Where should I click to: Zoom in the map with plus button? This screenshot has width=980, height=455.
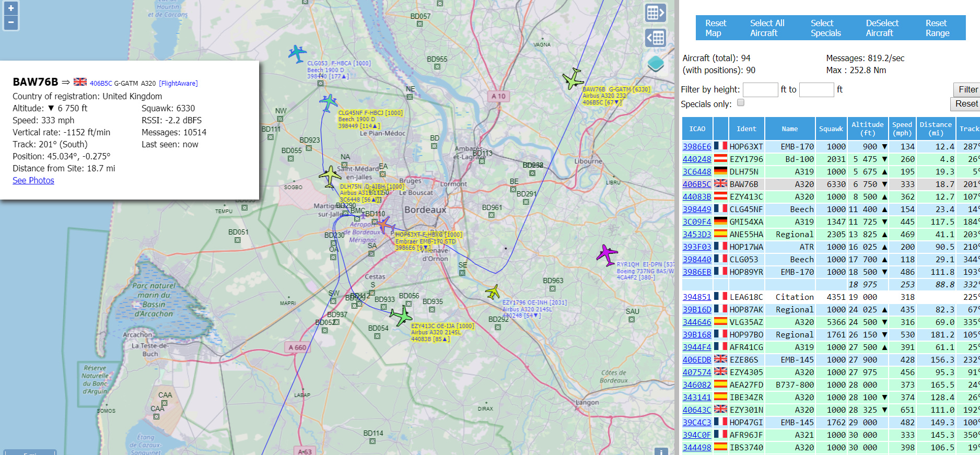pyautogui.click(x=11, y=8)
